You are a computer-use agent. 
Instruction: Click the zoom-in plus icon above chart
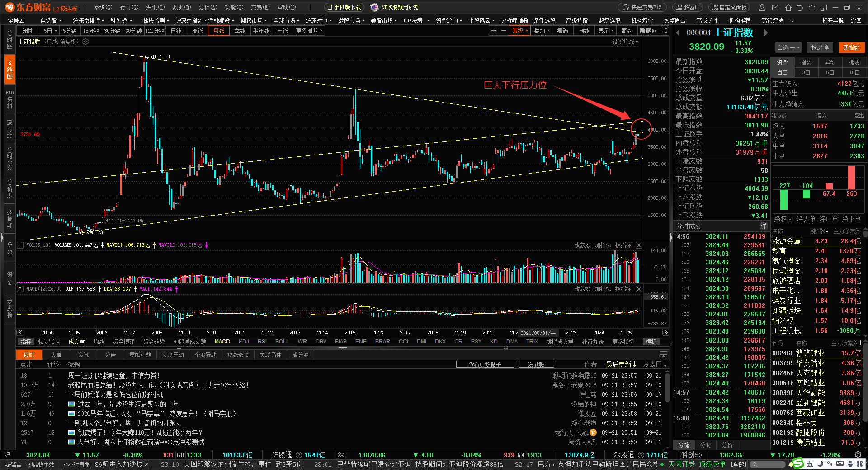[494, 31]
